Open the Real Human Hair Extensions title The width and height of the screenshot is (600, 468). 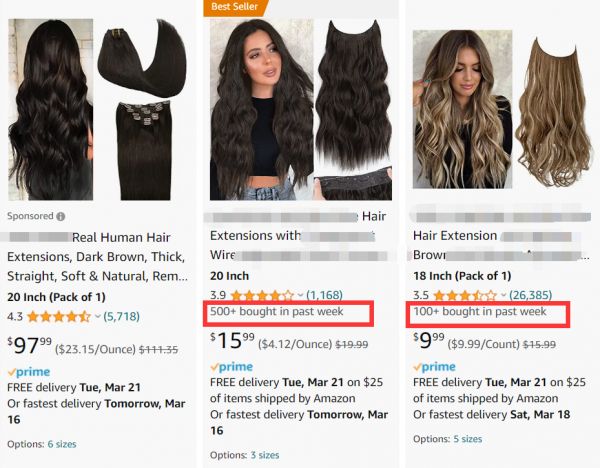pos(98,257)
